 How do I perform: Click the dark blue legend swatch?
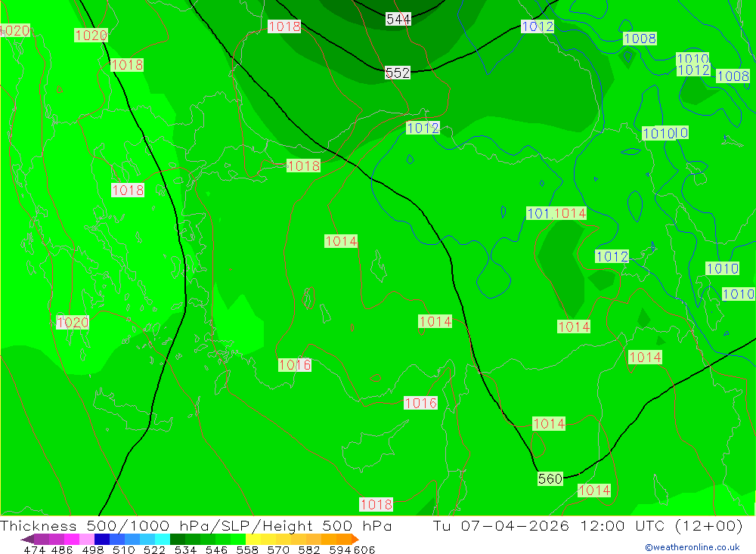pos(102,539)
